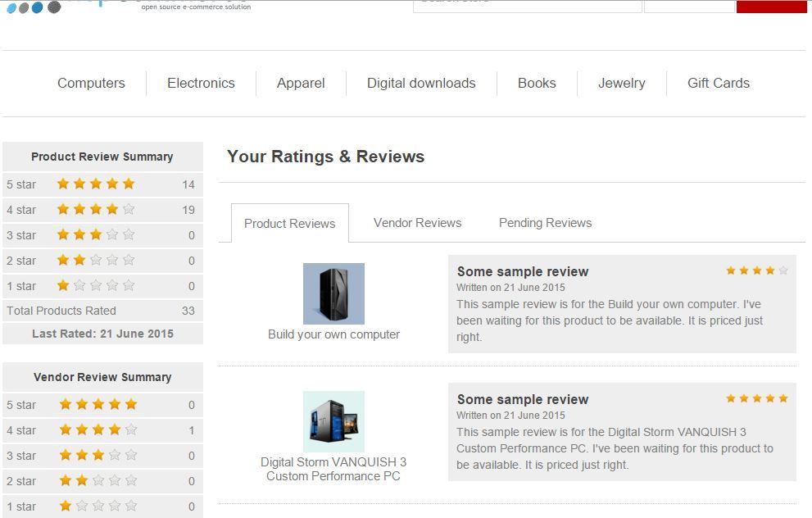Click the five-star rating on Digital Storm review
This screenshot has height=518, width=812.
tap(756, 398)
